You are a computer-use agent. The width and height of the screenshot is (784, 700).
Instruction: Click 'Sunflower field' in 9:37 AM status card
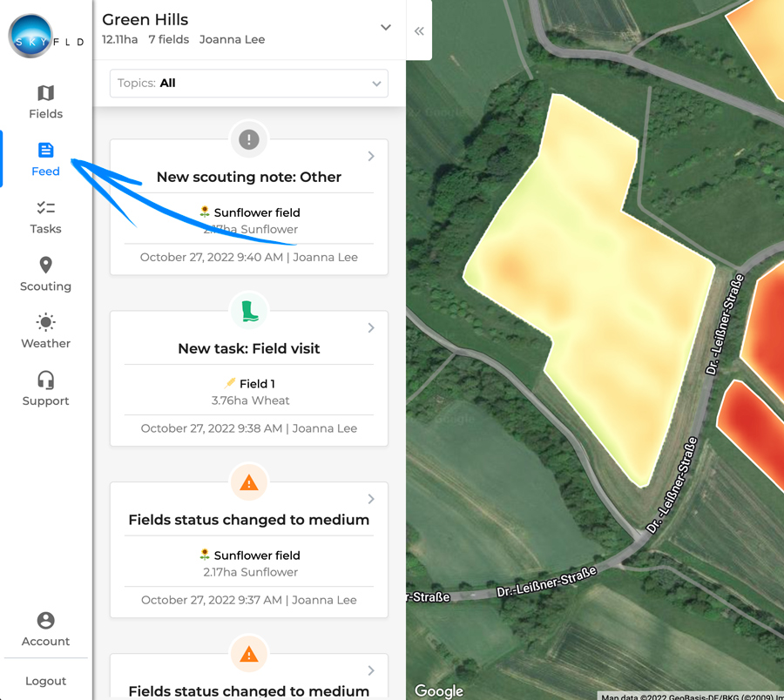point(257,555)
